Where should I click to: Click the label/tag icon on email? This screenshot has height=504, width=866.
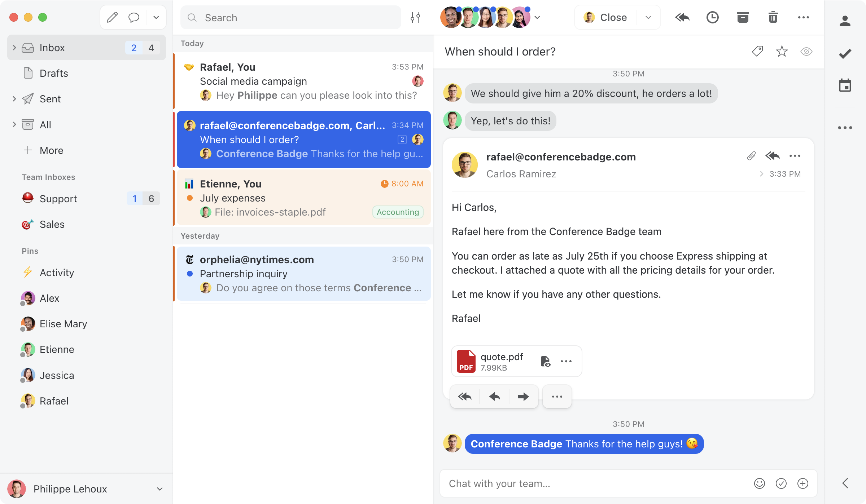coord(757,51)
